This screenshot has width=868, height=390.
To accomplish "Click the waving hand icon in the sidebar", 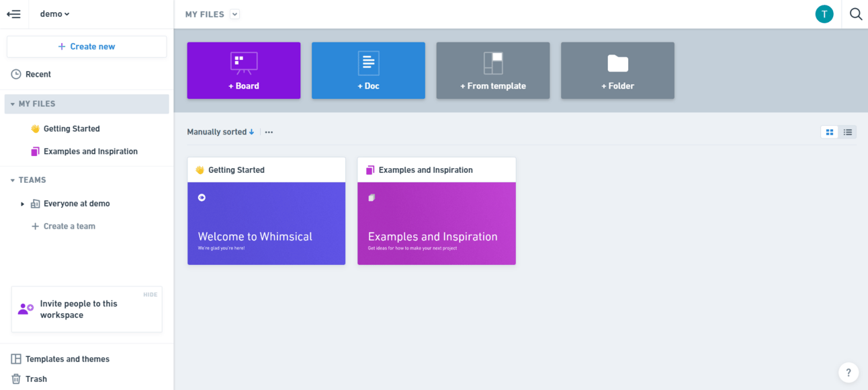I will pyautogui.click(x=36, y=128).
